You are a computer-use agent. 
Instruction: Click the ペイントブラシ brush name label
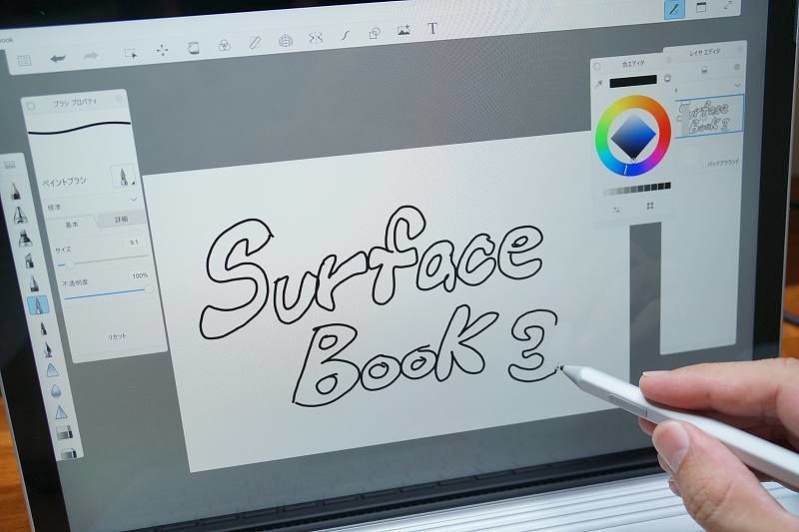[x=64, y=182]
